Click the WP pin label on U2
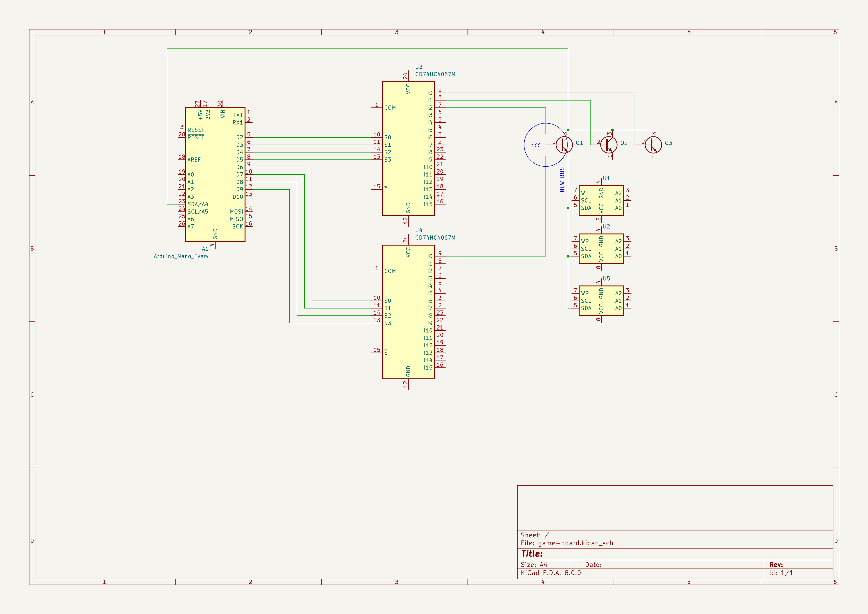 pyautogui.click(x=585, y=241)
